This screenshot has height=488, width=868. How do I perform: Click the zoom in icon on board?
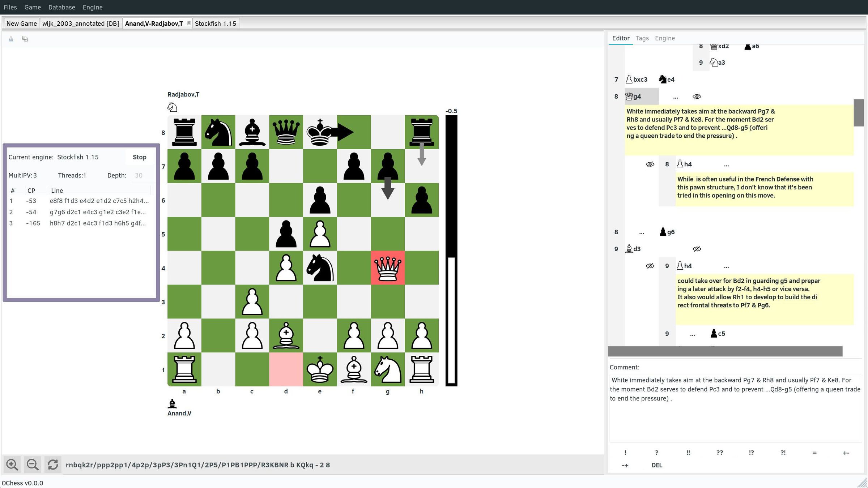[12, 464]
